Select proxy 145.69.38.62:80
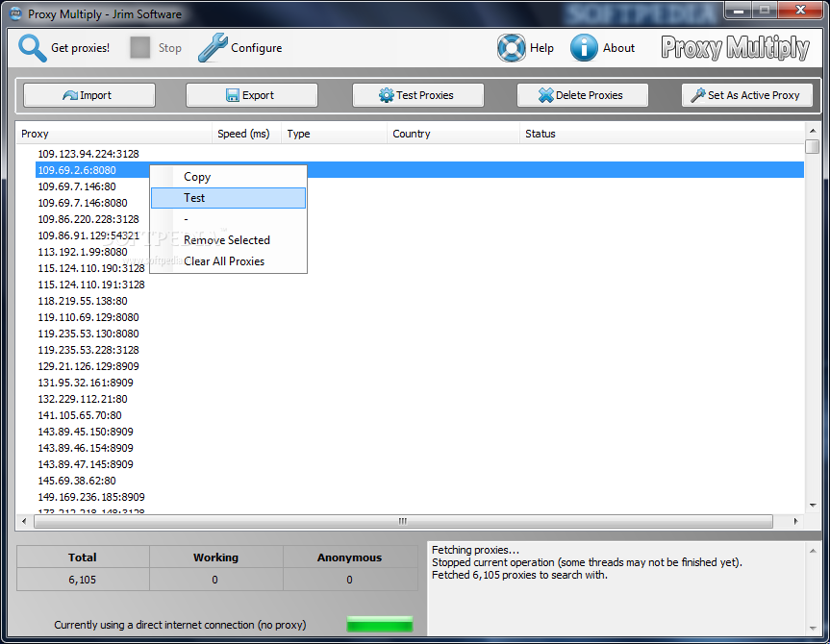This screenshot has height=644, width=830. tap(77, 482)
